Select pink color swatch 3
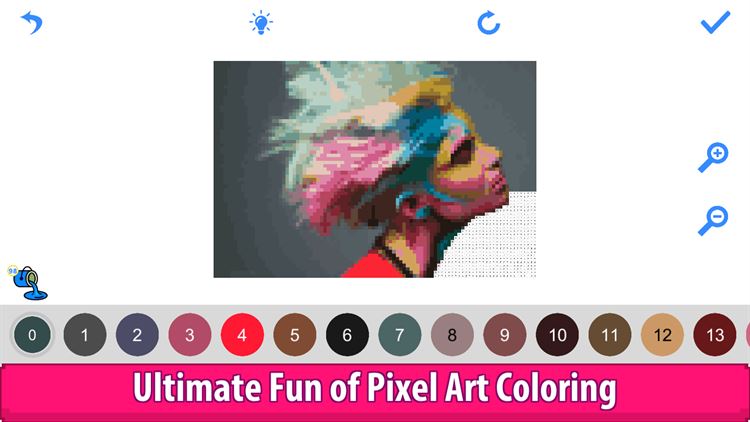The width and height of the screenshot is (750, 422). 190,334
